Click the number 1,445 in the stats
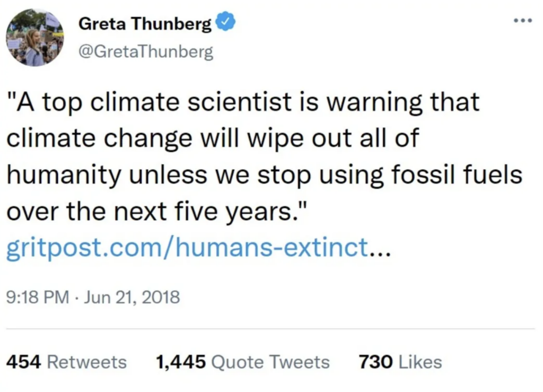543x392 pixels. pos(180,362)
